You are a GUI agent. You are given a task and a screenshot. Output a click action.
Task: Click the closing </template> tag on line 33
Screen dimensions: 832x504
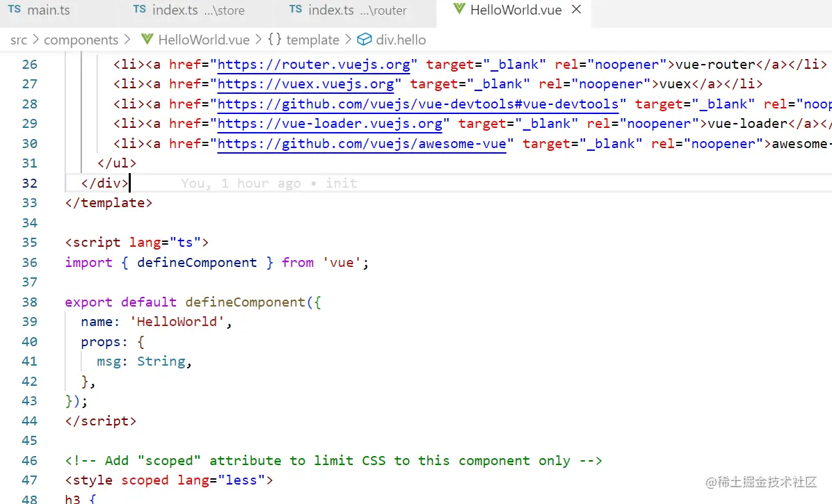tap(109, 203)
